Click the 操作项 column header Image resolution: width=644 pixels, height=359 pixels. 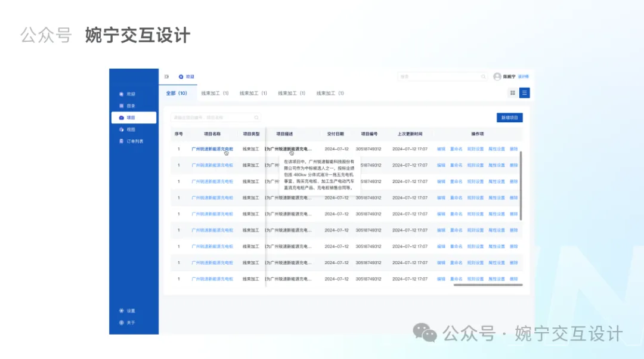point(477,134)
